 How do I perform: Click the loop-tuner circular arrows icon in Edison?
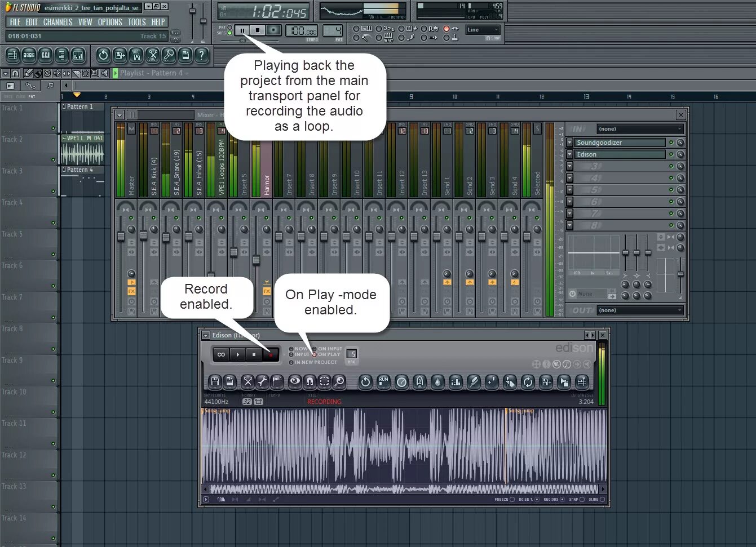(x=528, y=381)
